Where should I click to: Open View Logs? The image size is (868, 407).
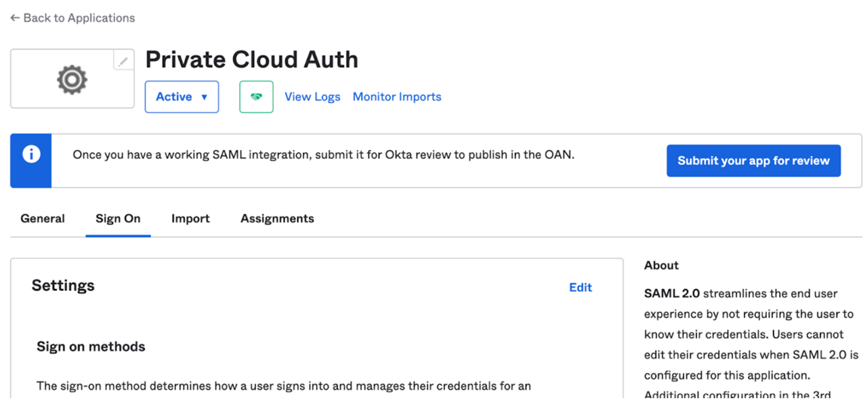[x=312, y=97]
